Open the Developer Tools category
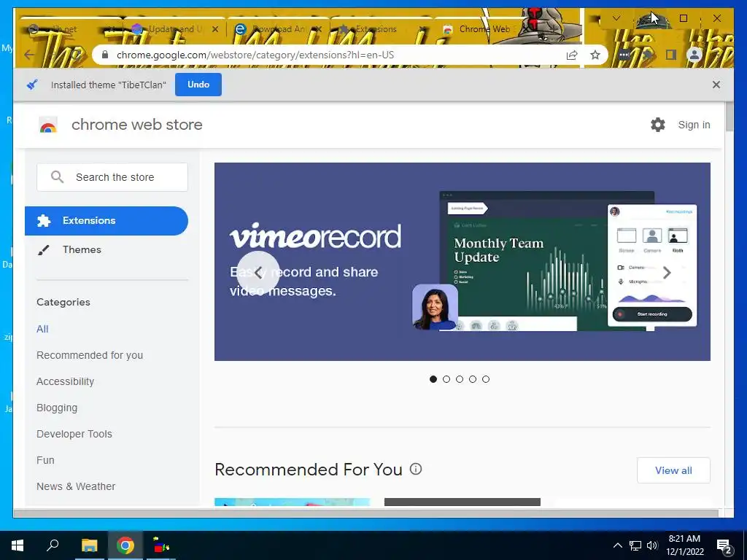Viewport: 747px width, 560px height. (74, 434)
